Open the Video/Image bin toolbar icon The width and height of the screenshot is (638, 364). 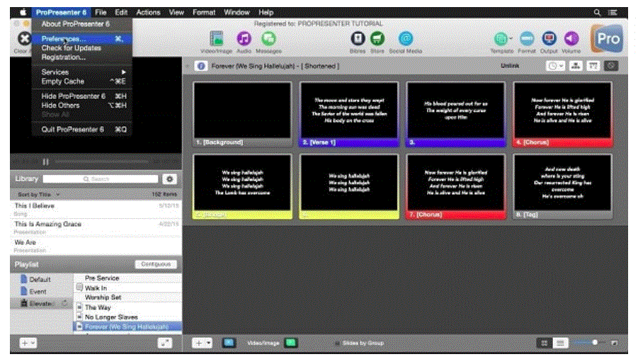tap(216, 39)
